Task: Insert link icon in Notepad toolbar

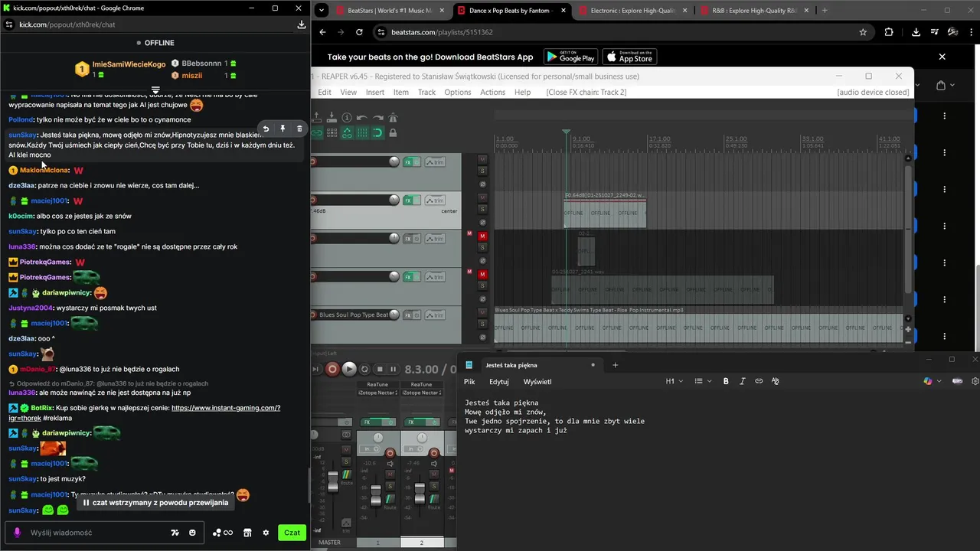Action: click(x=759, y=381)
